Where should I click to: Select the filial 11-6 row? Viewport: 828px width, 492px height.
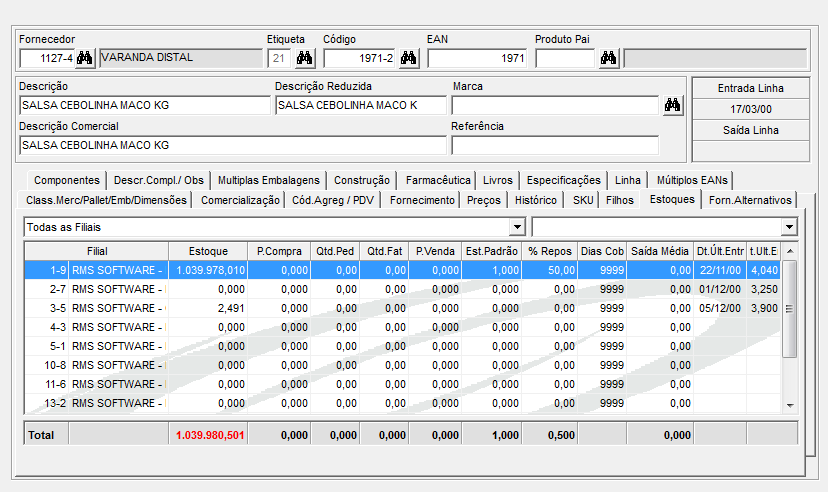coord(402,384)
